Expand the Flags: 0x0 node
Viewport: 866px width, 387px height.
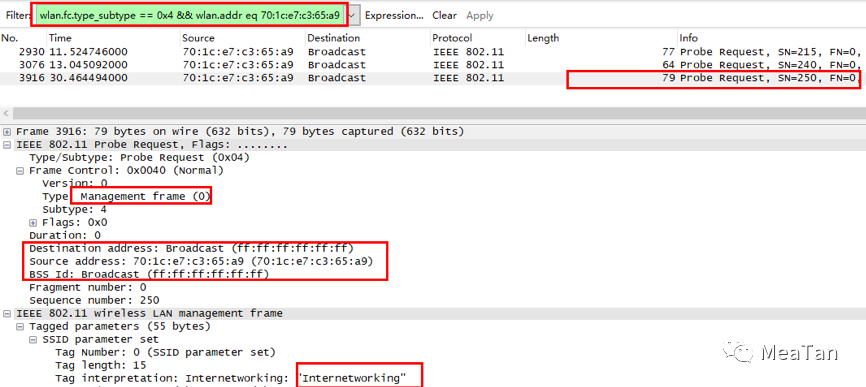click(x=33, y=222)
